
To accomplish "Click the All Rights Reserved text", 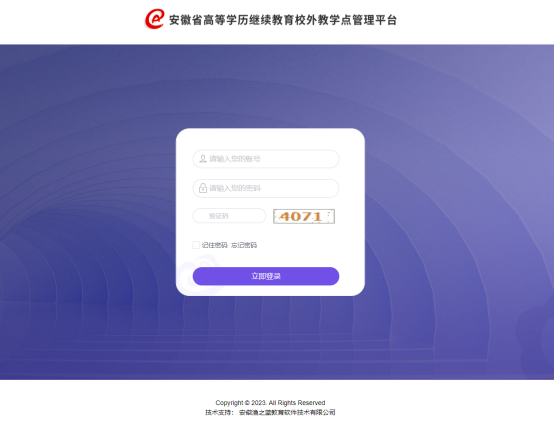I will click(297, 403).
